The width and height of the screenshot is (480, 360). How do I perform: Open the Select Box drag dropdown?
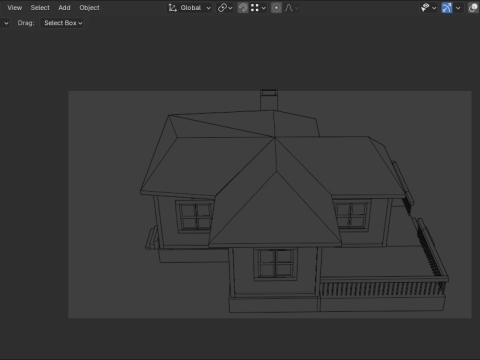(62, 23)
